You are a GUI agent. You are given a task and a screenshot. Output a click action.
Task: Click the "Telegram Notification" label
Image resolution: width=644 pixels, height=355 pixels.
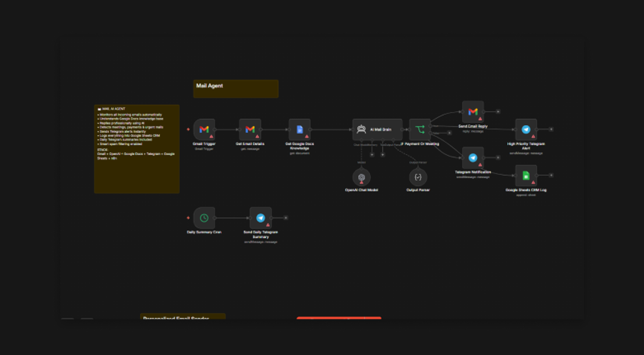pyautogui.click(x=473, y=172)
